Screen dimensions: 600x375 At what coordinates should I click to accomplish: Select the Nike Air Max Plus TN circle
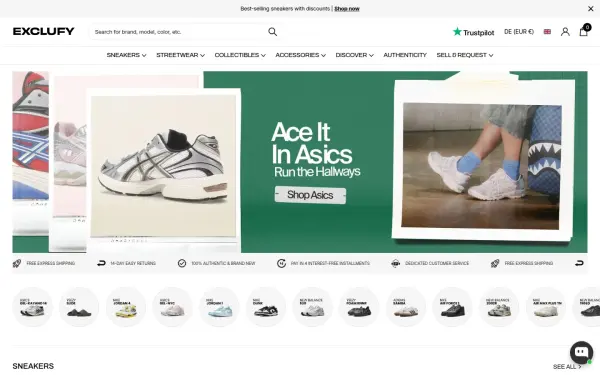[546, 307]
